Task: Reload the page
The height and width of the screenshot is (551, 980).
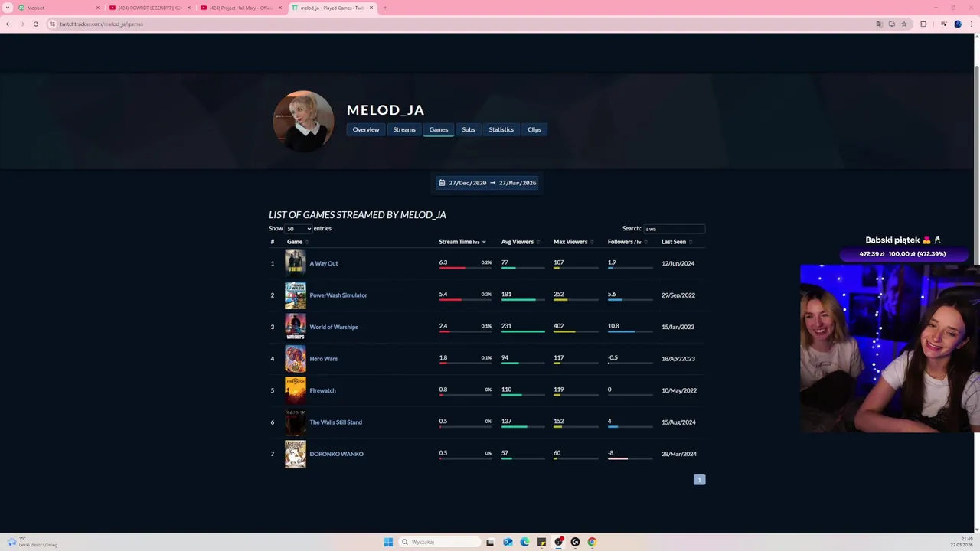Action: point(35,24)
